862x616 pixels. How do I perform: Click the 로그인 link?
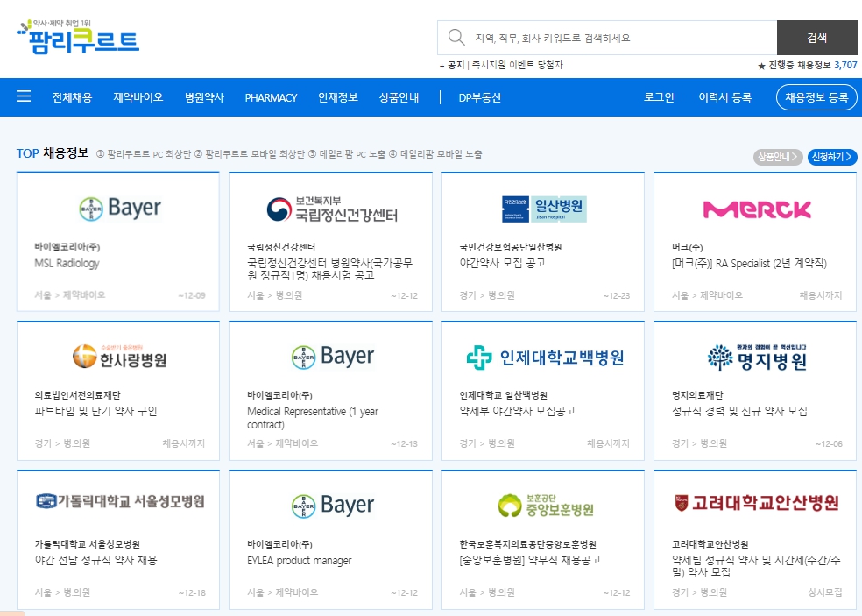659,97
